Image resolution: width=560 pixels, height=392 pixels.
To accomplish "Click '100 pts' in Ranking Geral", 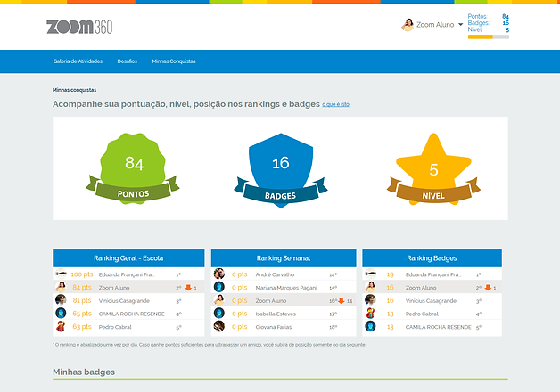I will pyautogui.click(x=82, y=274).
